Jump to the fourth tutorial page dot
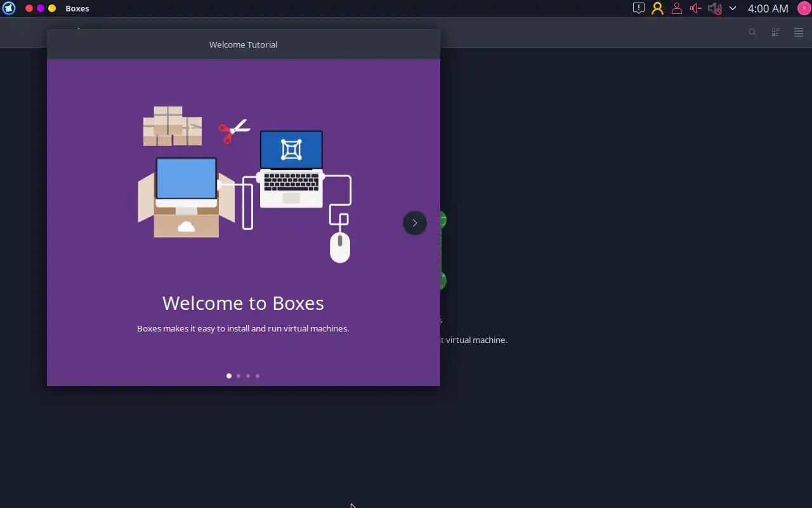This screenshot has width=812, height=508. tap(258, 376)
